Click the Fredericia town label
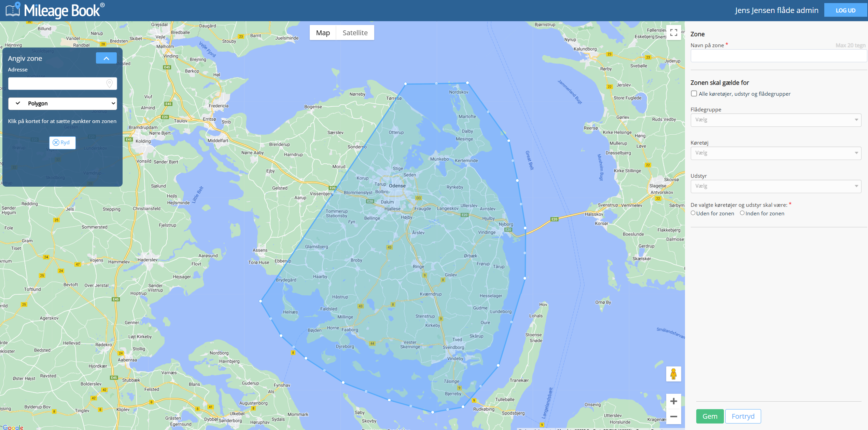Screen dimensions: 868x430 [219, 106]
